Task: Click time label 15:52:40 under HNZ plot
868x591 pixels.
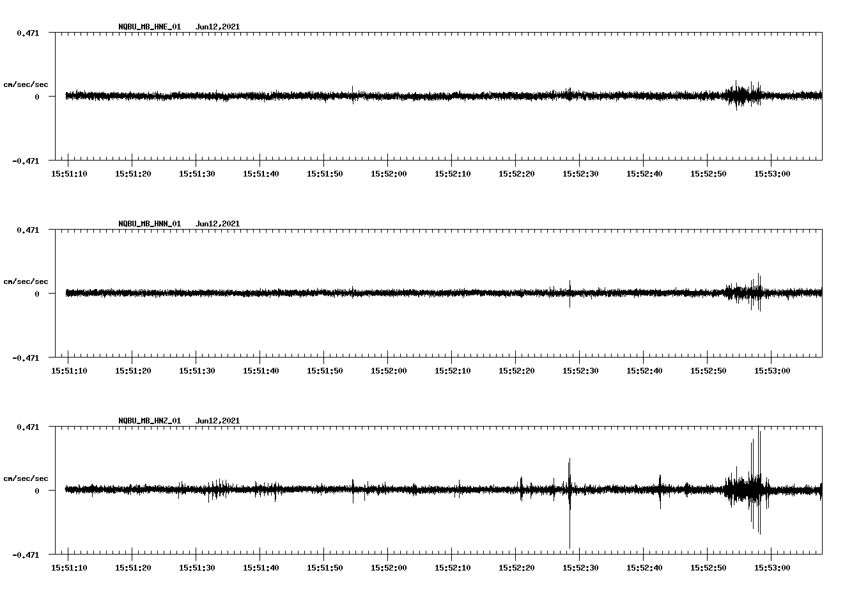Action: [x=644, y=568]
